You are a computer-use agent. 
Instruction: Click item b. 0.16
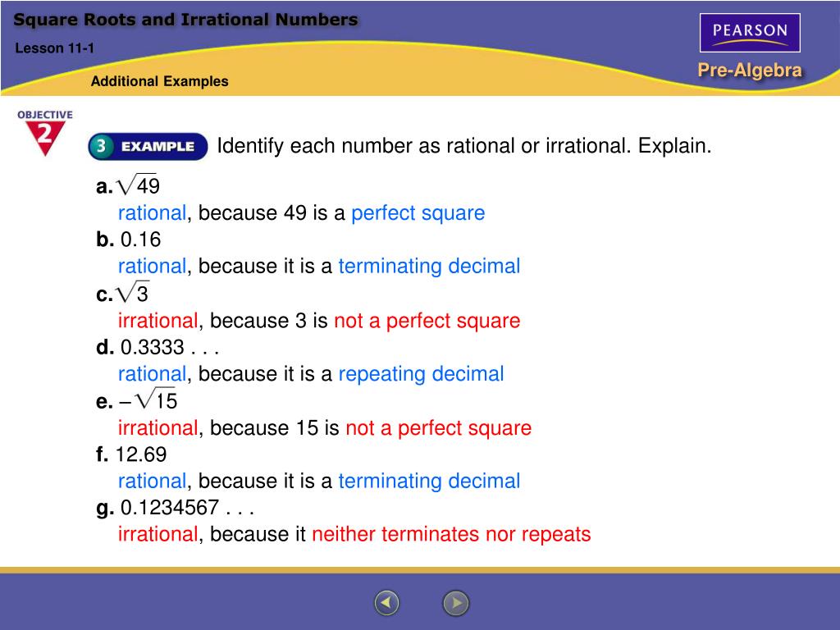tap(129, 240)
